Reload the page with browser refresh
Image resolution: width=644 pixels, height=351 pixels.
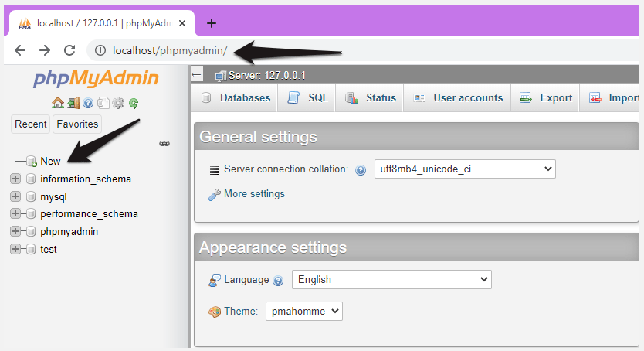69,50
